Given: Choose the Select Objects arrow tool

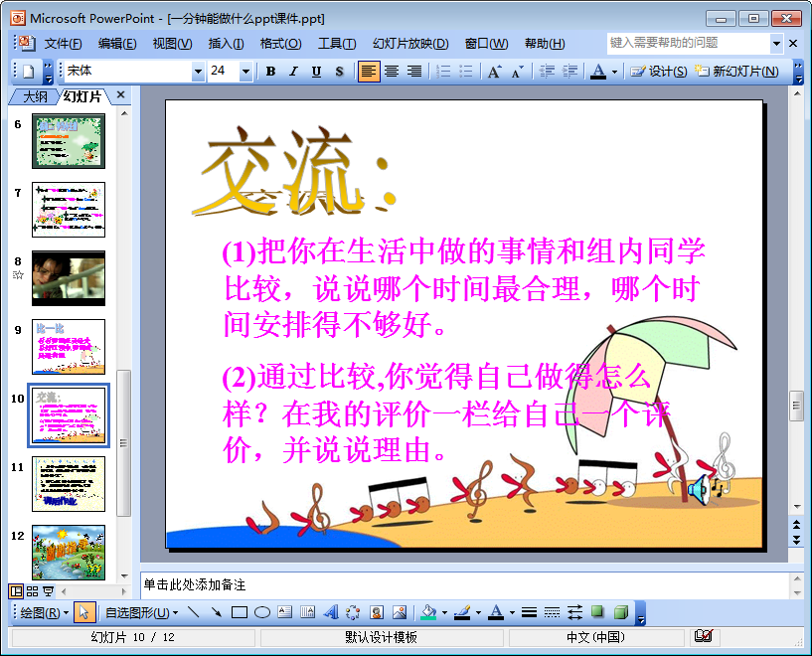Looking at the screenshot, I should pyautogui.click(x=82, y=613).
